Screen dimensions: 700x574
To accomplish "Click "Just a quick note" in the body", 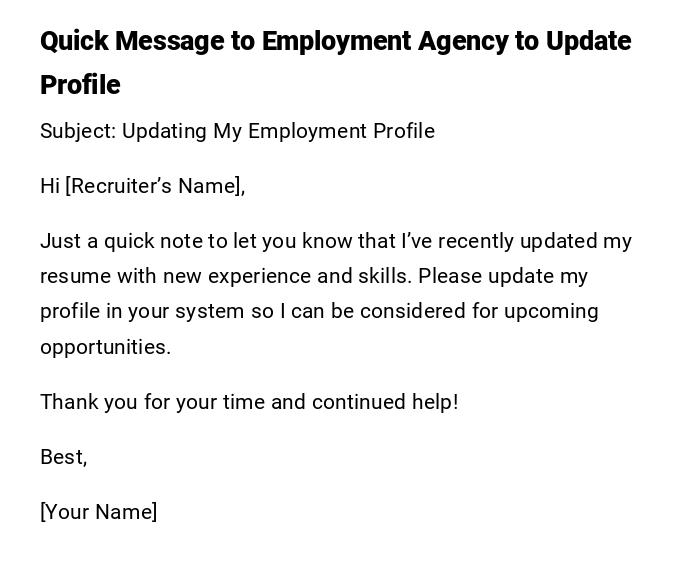I will (117, 241).
